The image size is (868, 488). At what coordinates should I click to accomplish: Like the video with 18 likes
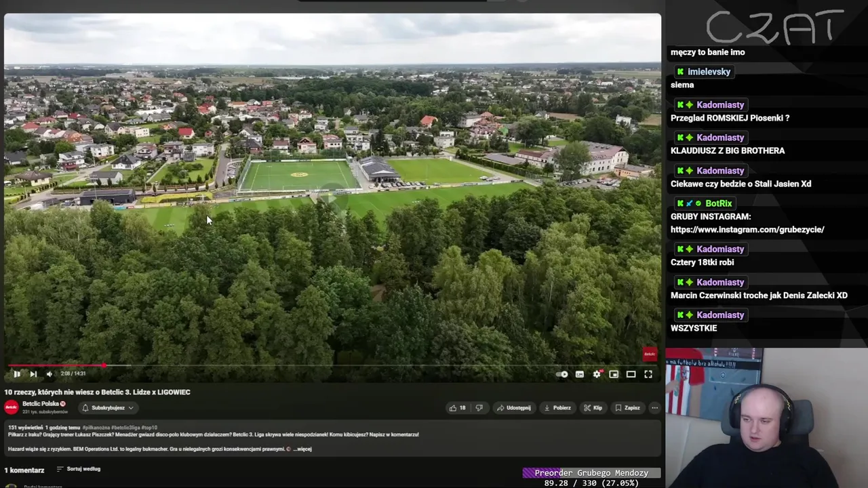coord(458,408)
